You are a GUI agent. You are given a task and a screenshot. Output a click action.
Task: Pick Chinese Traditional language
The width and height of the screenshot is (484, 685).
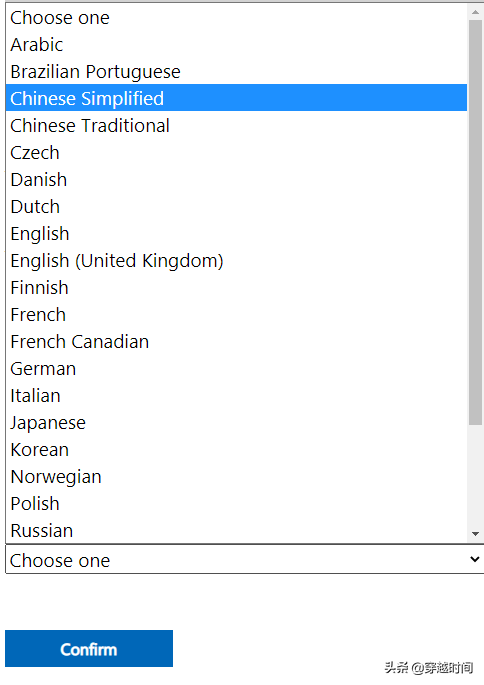click(x=236, y=125)
